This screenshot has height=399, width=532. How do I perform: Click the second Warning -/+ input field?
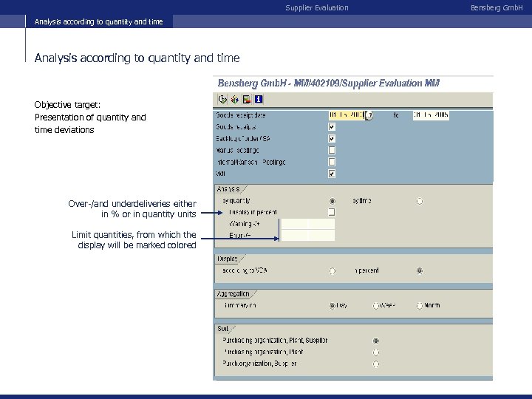click(x=321, y=224)
